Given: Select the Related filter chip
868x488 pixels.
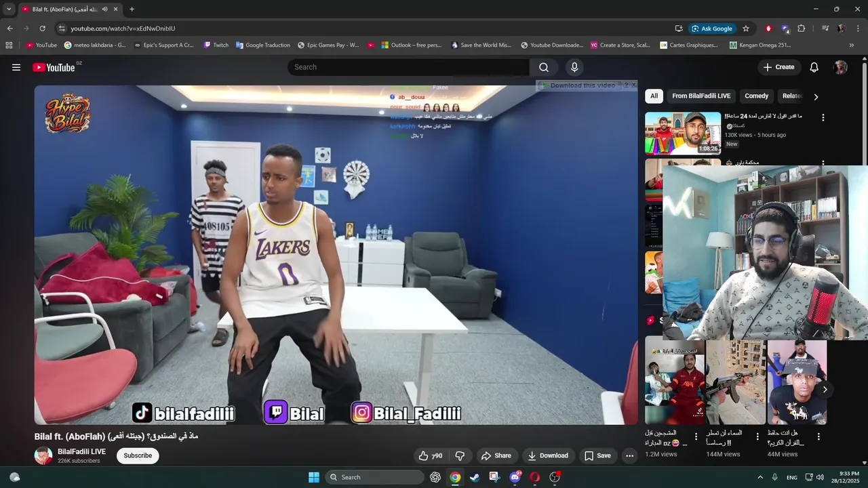Looking at the screenshot, I should point(792,96).
